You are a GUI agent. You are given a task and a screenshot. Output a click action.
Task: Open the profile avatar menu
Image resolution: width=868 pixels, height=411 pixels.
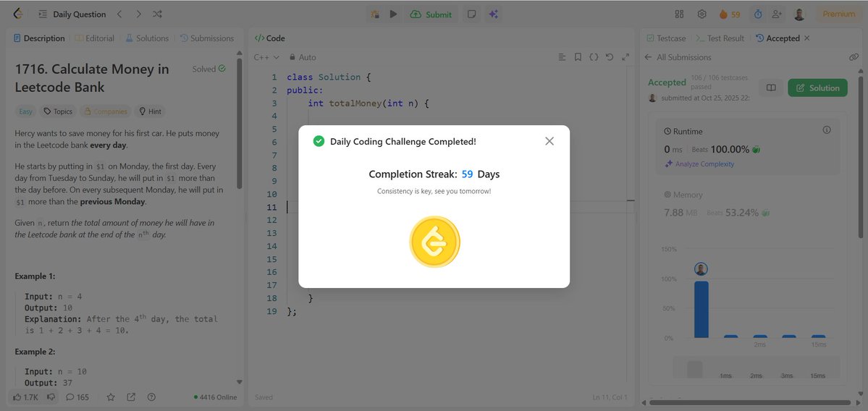click(799, 14)
